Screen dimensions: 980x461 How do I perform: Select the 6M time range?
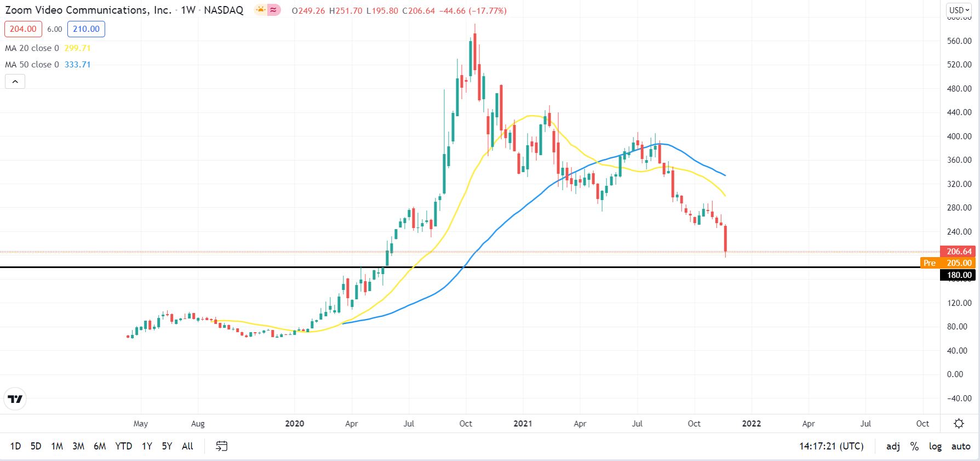point(100,446)
